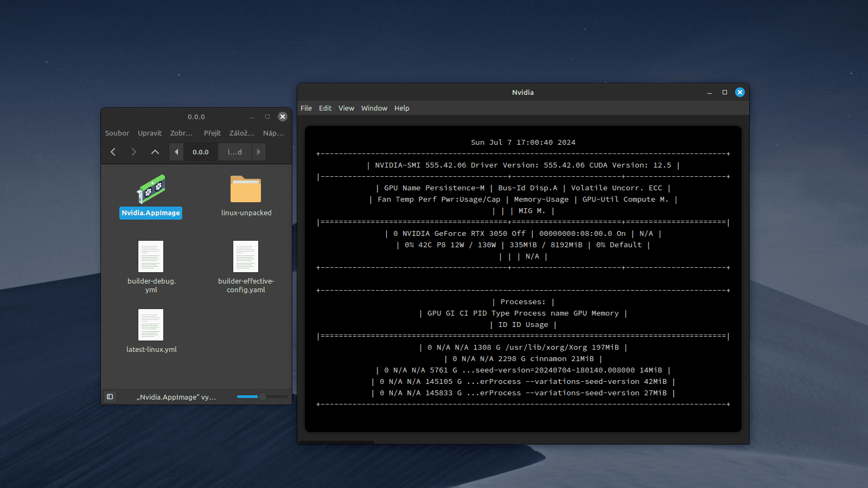
Task: Adjust the file manager zoom slider
Action: (263, 397)
